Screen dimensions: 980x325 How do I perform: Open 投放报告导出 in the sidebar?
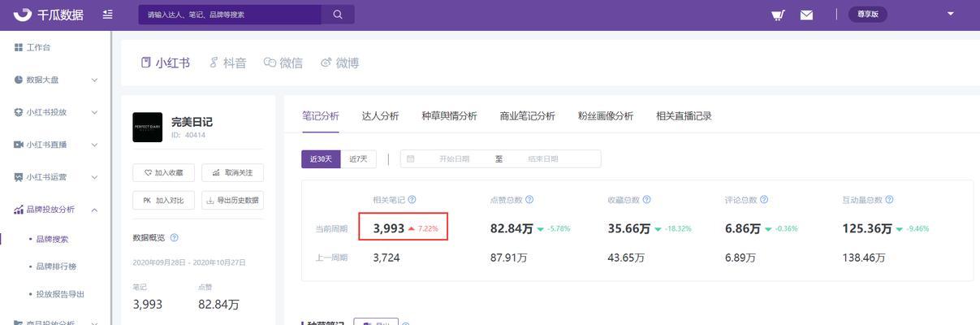point(60,294)
